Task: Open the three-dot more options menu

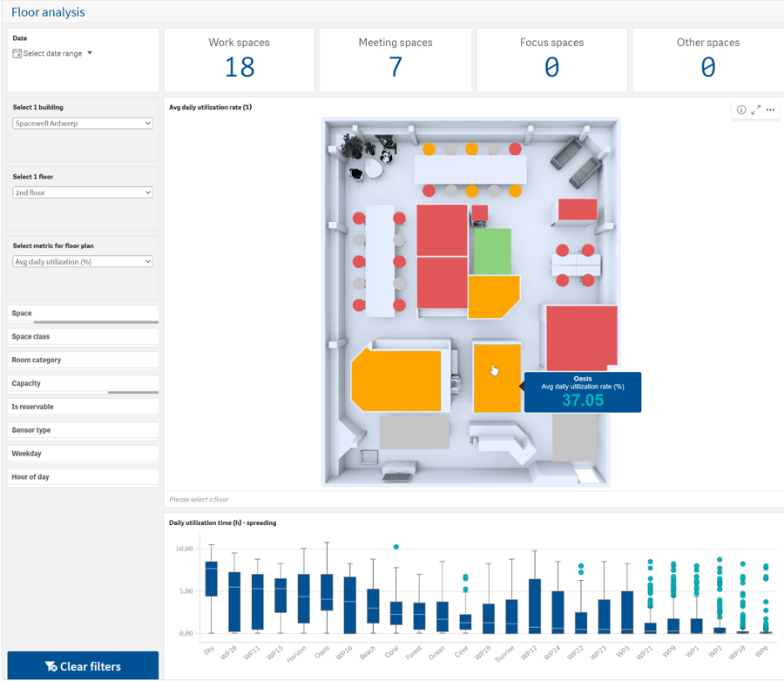Action: [x=771, y=110]
